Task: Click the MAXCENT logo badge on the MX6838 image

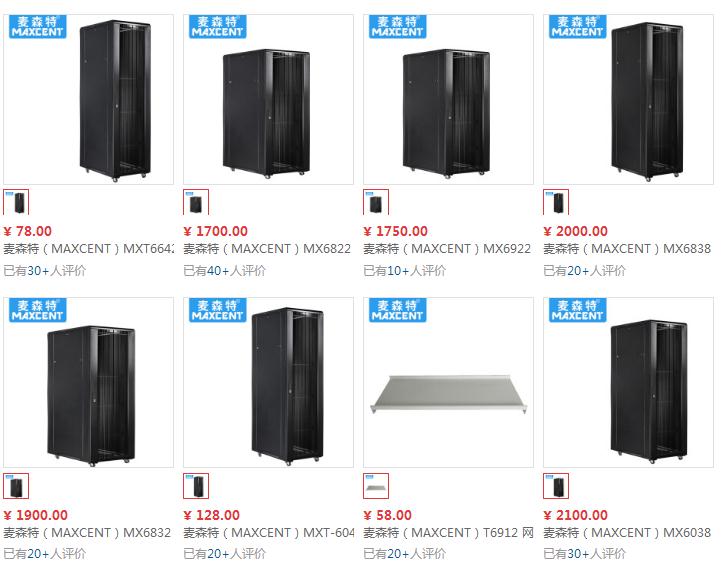Action: 578,26
